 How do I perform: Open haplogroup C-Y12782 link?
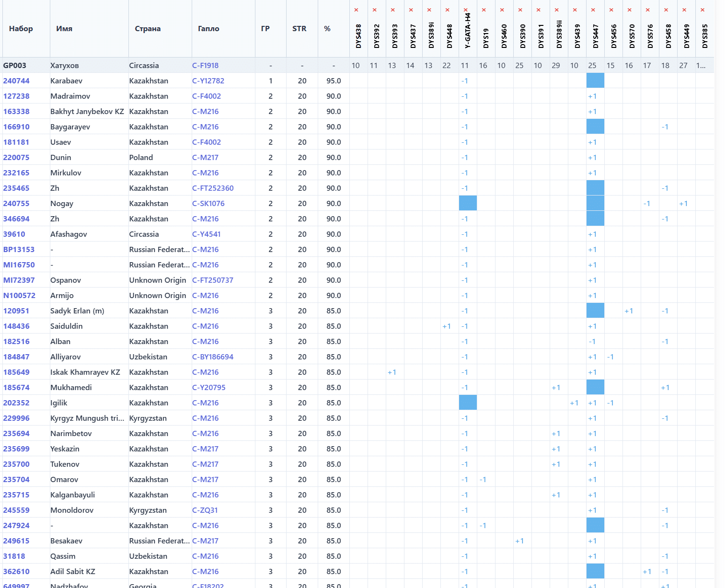coord(208,81)
